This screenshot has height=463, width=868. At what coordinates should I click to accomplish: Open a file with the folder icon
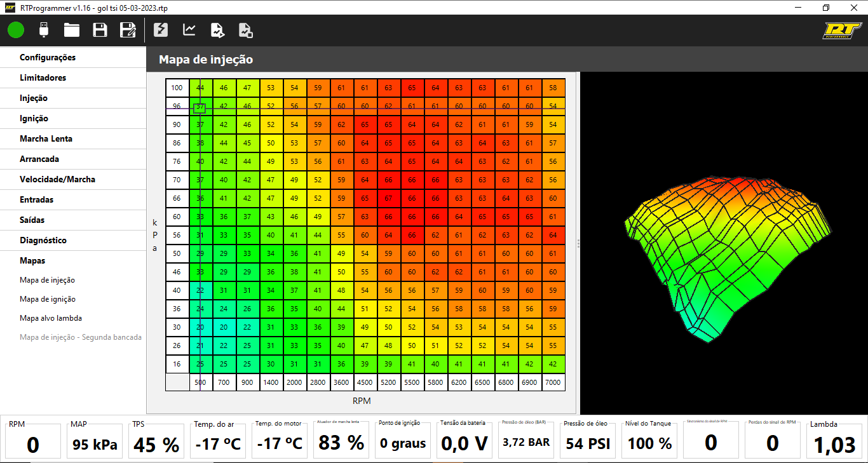pyautogui.click(x=71, y=29)
